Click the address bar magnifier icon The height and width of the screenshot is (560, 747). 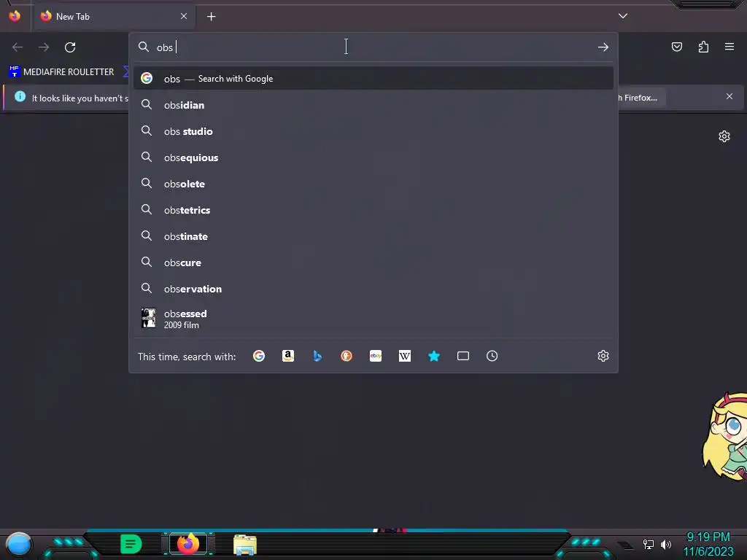[144, 47]
